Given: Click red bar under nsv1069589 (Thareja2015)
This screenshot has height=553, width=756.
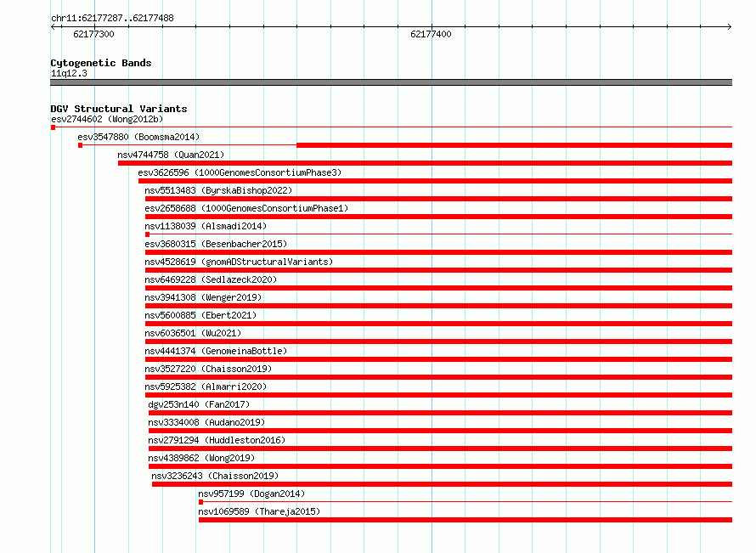Looking at the screenshot, I should point(465,520).
